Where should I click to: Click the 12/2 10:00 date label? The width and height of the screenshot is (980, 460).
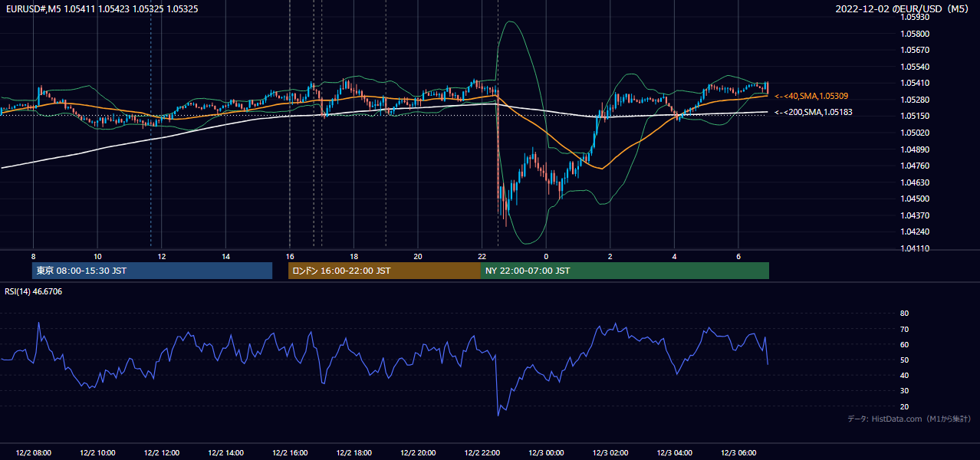pos(97,452)
